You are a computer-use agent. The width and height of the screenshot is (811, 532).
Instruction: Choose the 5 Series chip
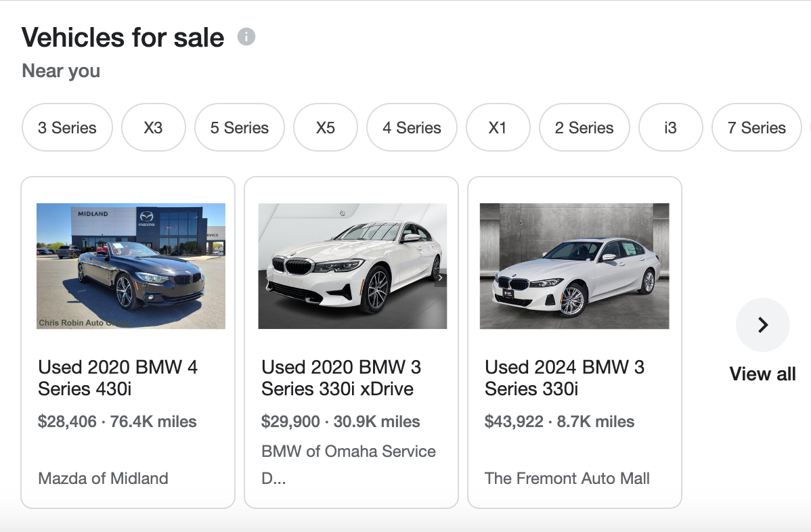[x=239, y=128]
